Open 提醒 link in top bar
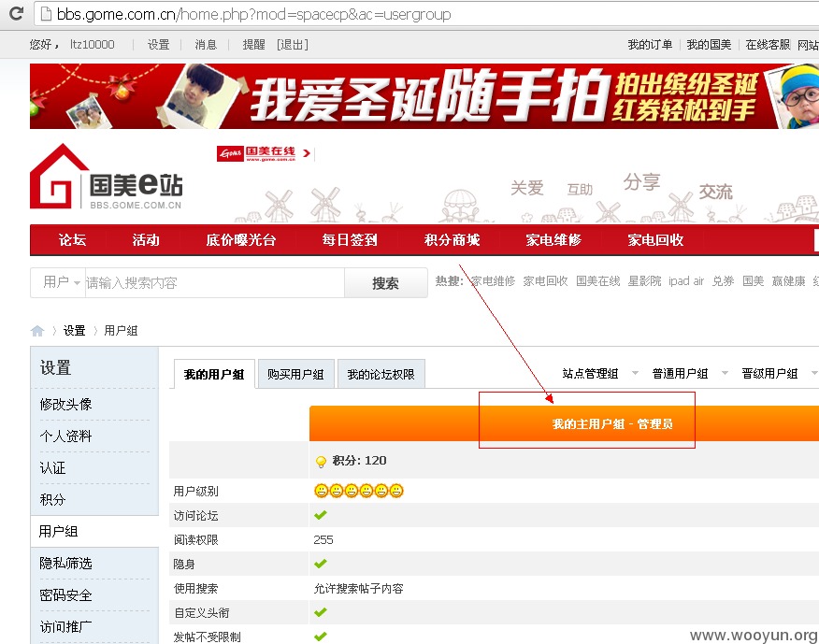Screen dimensions: 819x644 pyautogui.click(x=253, y=44)
